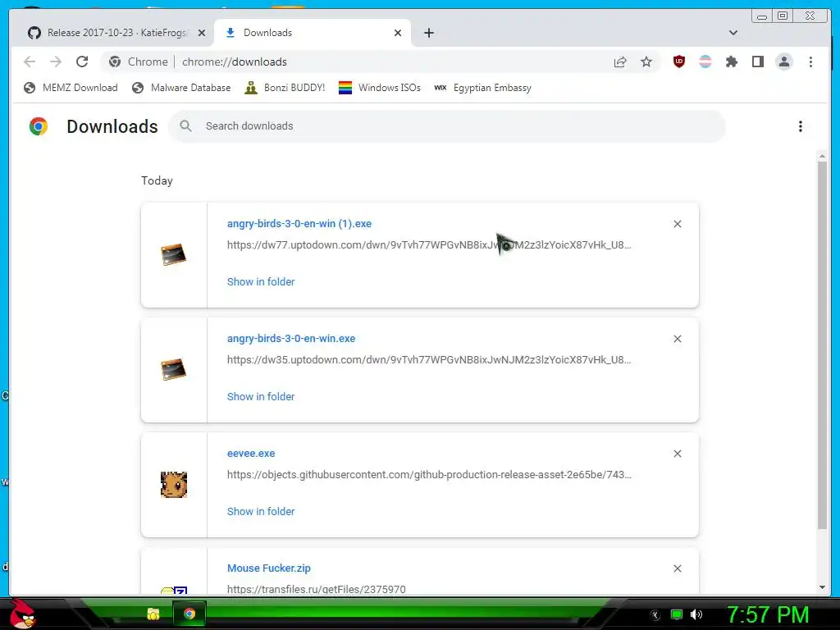Viewport: 840px width, 630px height.
Task: Open the Downloads page three-dot menu
Action: (801, 126)
